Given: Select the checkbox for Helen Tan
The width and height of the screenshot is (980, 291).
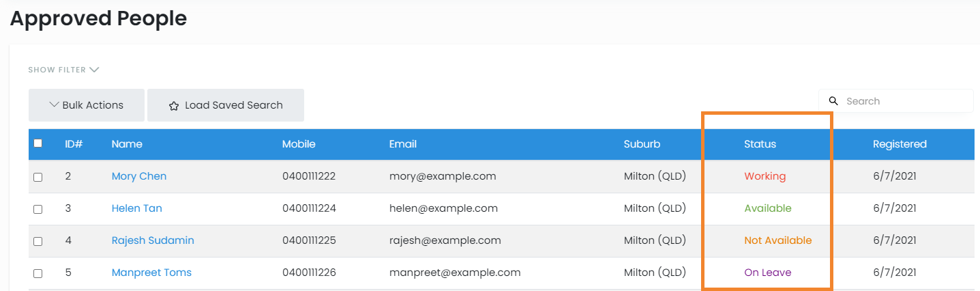Looking at the screenshot, I should (x=38, y=209).
